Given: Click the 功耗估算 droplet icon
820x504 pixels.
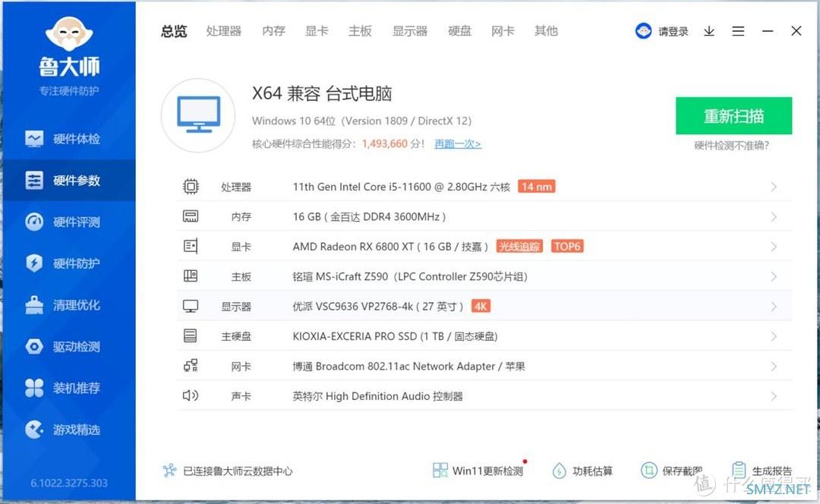Looking at the screenshot, I should coord(559,471).
